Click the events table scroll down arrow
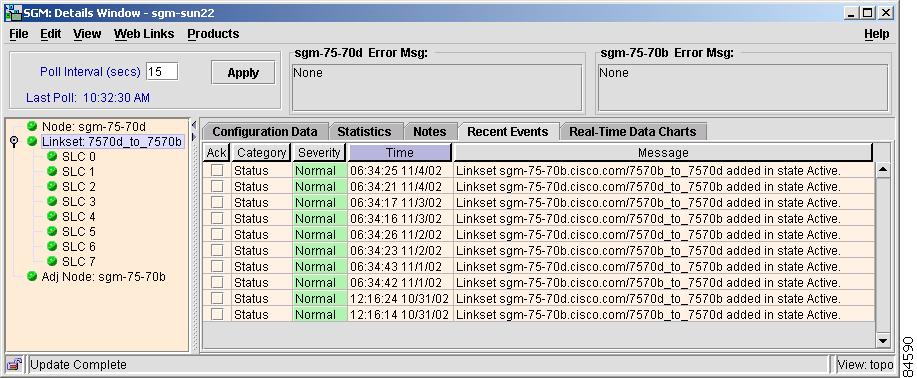 pyautogui.click(x=882, y=340)
